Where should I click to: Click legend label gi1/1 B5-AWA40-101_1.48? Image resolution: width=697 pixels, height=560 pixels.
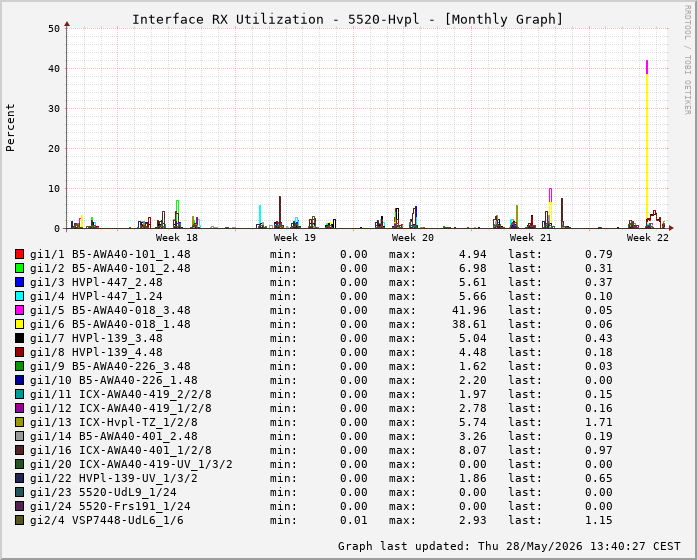tap(110, 254)
